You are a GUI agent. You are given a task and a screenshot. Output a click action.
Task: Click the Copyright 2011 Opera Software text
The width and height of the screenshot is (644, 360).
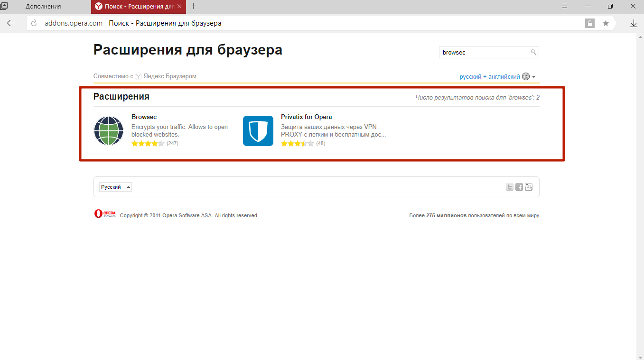[189, 215]
